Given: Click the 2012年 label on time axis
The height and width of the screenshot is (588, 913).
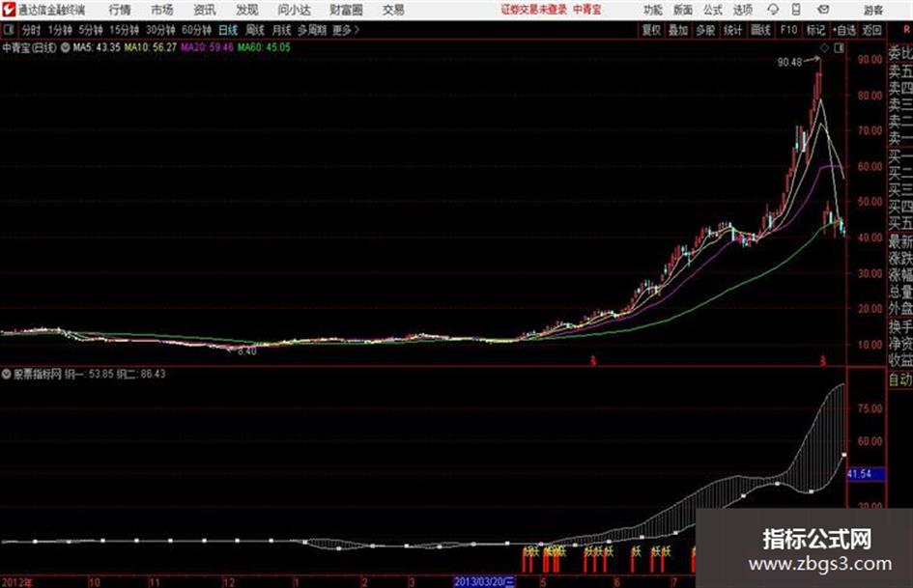Looking at the screenshot, I should (x=16, y=582).
